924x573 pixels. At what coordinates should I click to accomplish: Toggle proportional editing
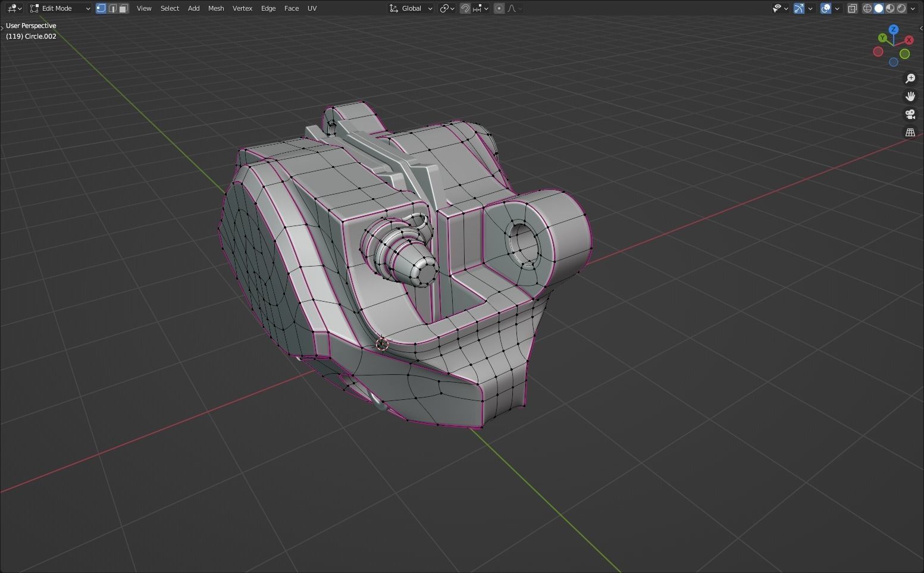point(499,8)
